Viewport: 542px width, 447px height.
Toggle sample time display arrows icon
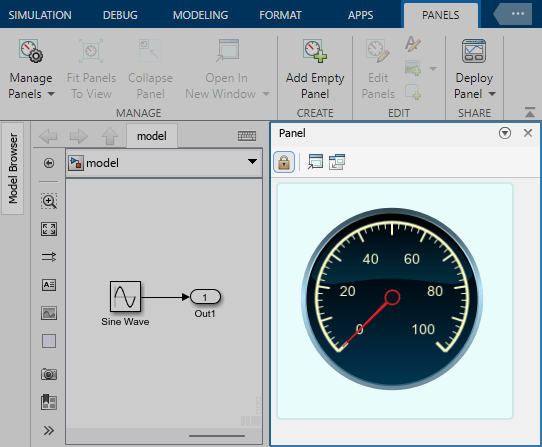point(49,257)
